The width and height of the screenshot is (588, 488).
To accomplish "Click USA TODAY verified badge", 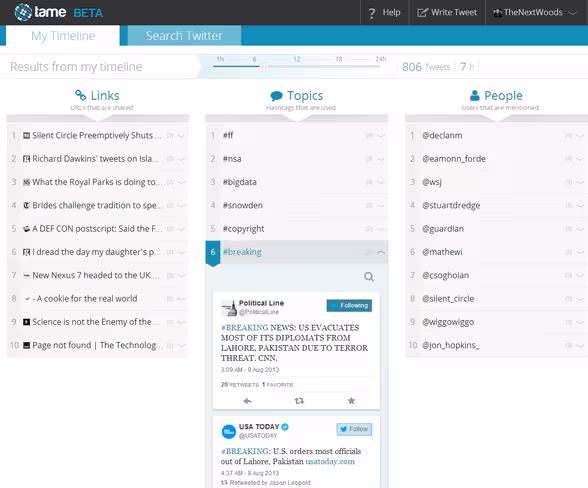I will 285,426.
